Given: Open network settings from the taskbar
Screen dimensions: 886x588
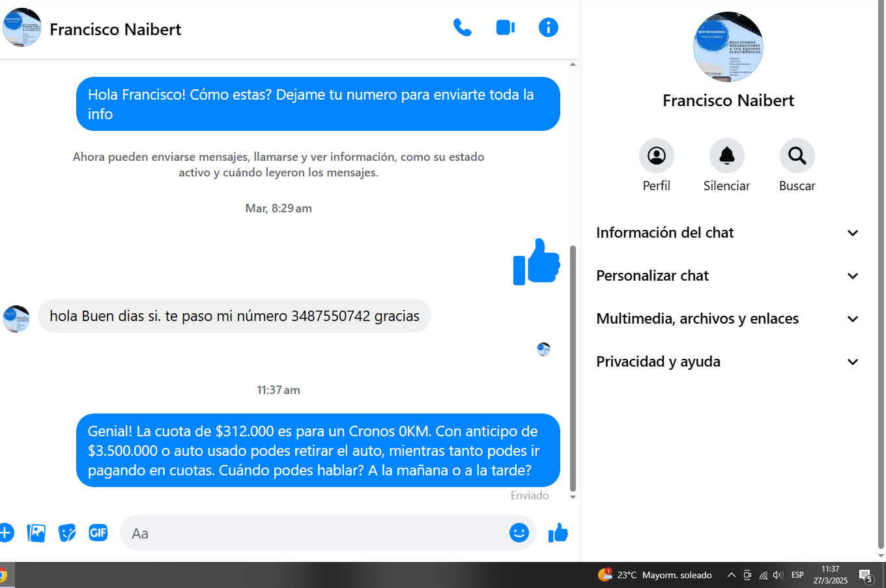Looking at the screenshot, I should tap(764, 575).
